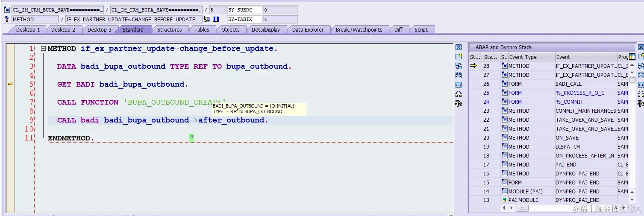Click the New Tool icon beside source editor
This screenshot has width=644, height=216.
click(x=459, y=56)
